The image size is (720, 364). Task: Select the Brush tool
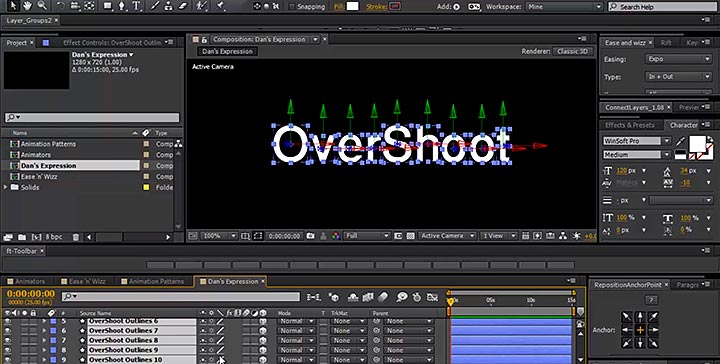point(155,6)
